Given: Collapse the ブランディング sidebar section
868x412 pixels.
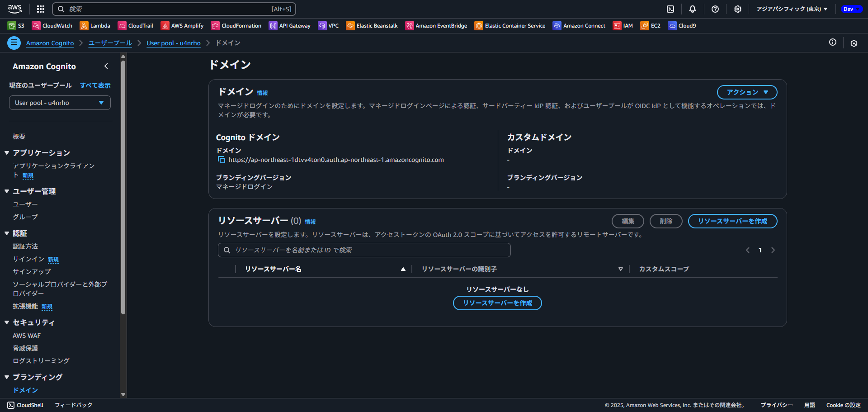Looking at the screenshot, I should click(7, 377).
